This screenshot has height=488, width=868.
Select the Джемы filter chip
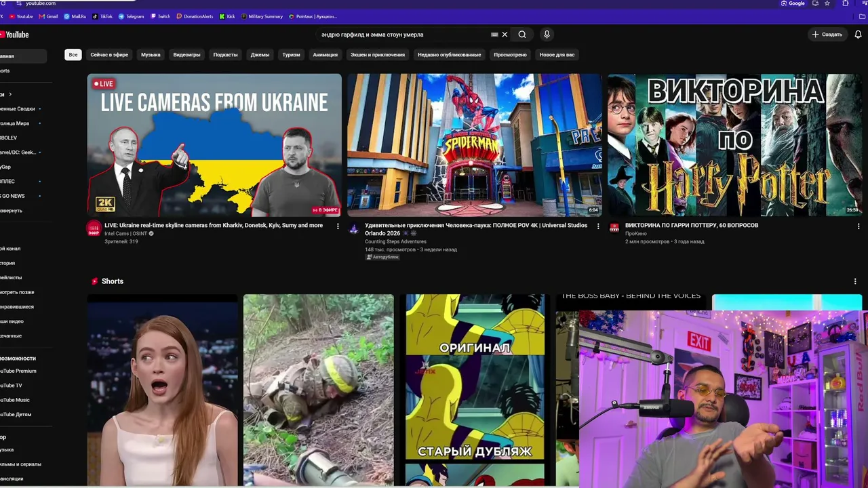click(x=260, y=55)
